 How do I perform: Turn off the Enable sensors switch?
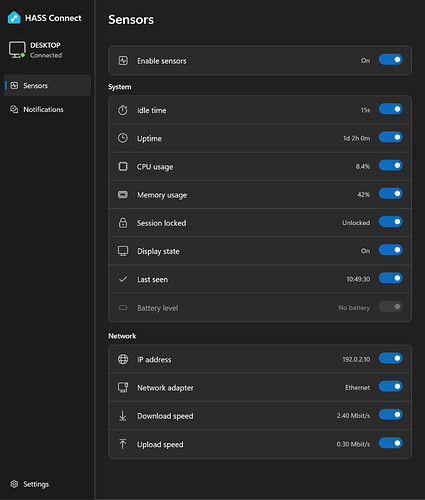pos(391,60)
